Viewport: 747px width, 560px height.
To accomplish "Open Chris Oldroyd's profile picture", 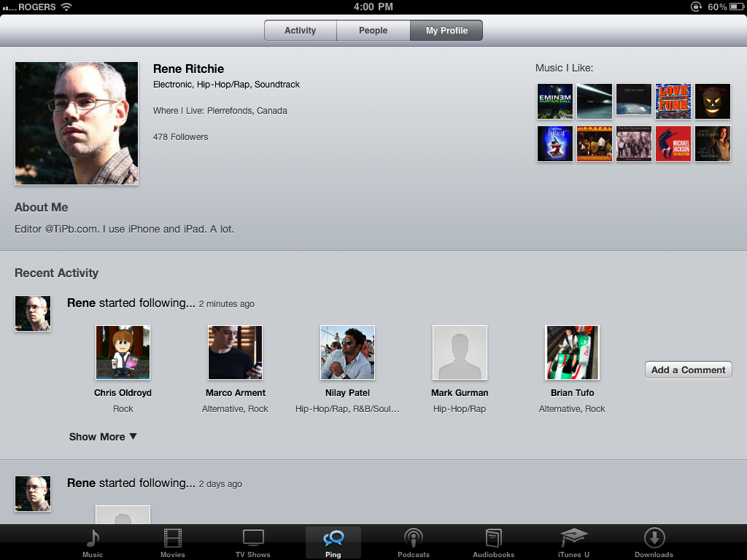I will coord(123,353).
